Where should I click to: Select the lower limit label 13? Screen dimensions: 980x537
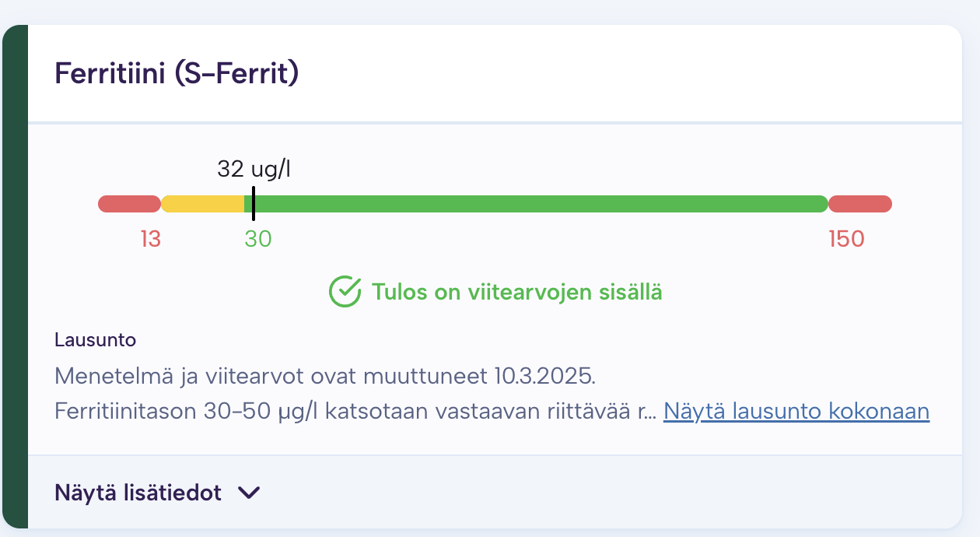(152, 240)
